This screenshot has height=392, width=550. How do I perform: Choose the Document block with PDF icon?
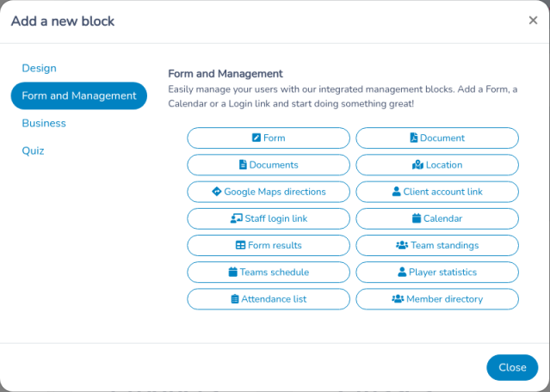pos(437,138)
